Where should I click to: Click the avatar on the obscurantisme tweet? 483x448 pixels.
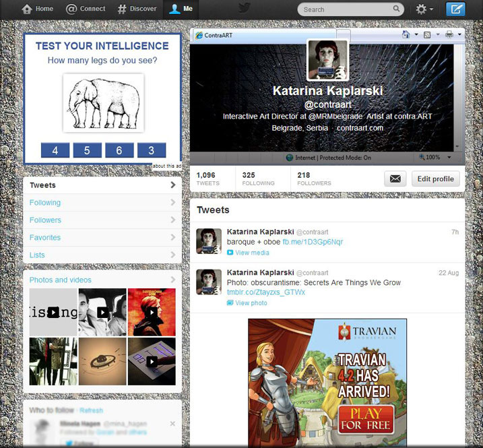point(209,282)
